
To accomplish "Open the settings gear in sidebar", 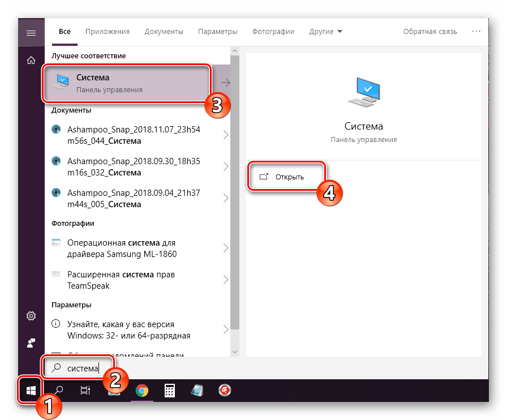I will tap(31, 316).
